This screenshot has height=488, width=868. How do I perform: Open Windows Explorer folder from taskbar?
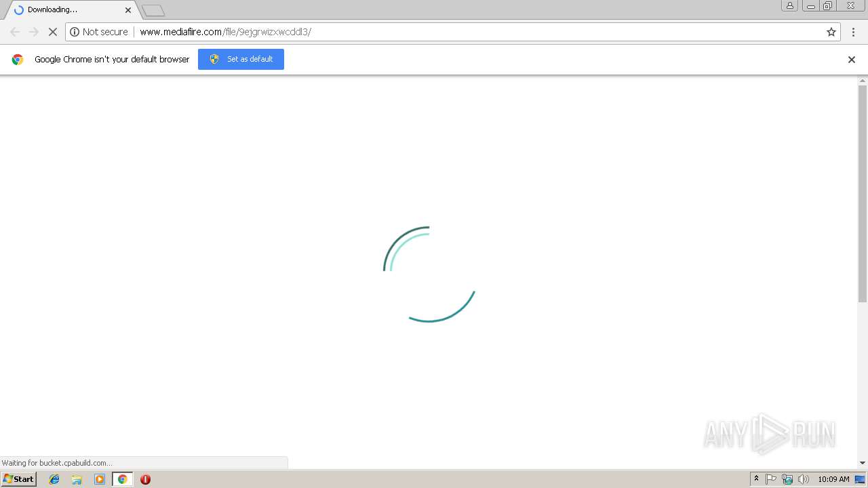[77, 479]
